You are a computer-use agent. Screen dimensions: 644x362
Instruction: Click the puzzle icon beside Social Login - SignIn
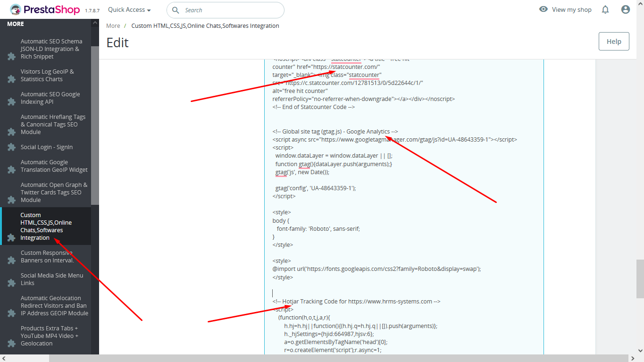tap(12, 147)
